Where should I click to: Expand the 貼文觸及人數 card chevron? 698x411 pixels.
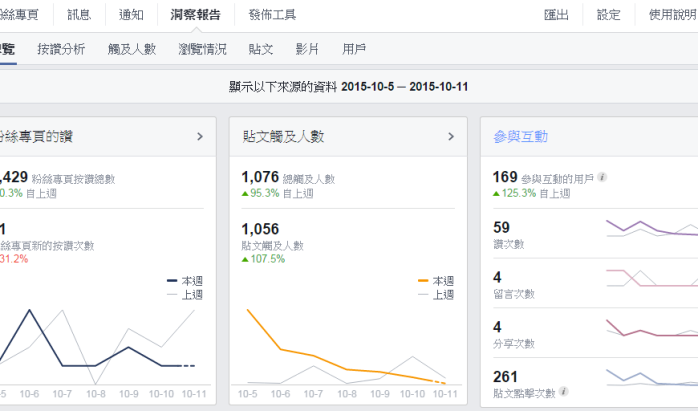[x=451, y=136]
